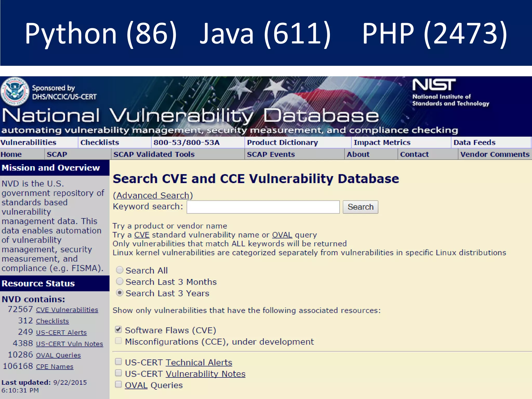The image size is (532, 399).
Task: Follow the US-CERT Vuln Notes link
Action: (x=69, y=344)
